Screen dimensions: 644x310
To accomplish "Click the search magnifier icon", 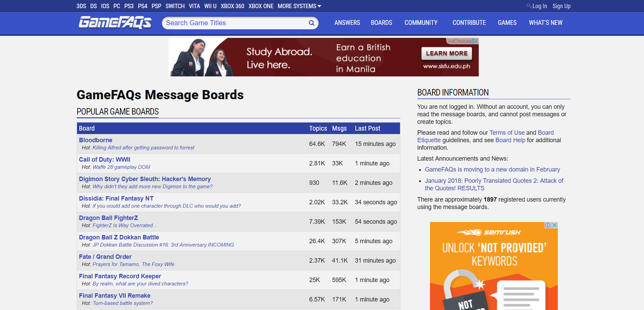I will point(311,23).
